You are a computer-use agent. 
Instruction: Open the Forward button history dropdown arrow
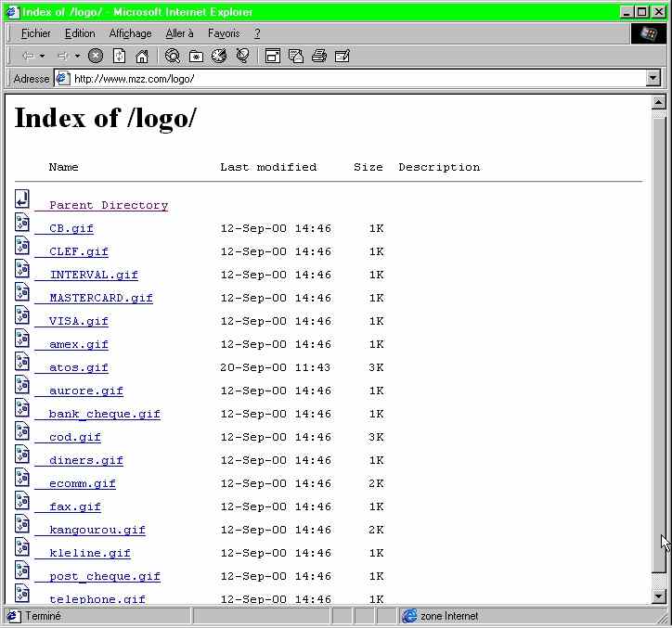click(77, 56)
